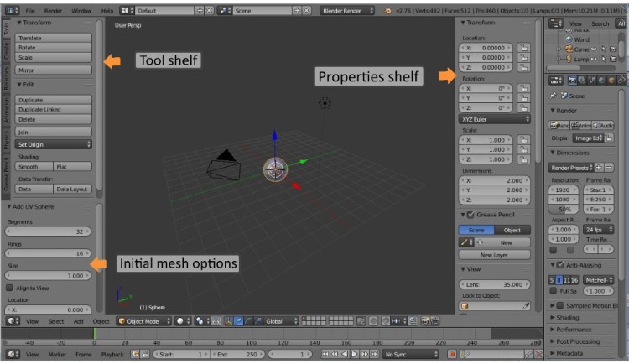This screenshot has height=364, width=629.
Task: Click the Duplicate Linked button
Action: pyautogui.click(x=54, y=109)
